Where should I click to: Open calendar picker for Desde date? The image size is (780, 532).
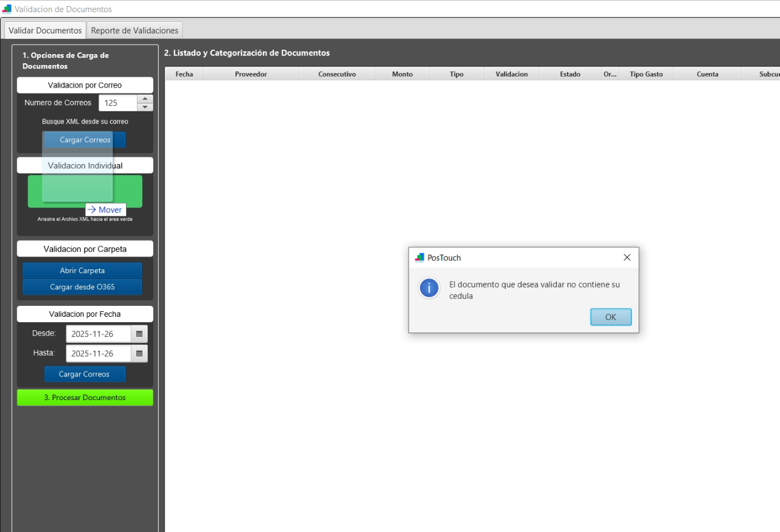pyautogui.click(x=139, y=334)
